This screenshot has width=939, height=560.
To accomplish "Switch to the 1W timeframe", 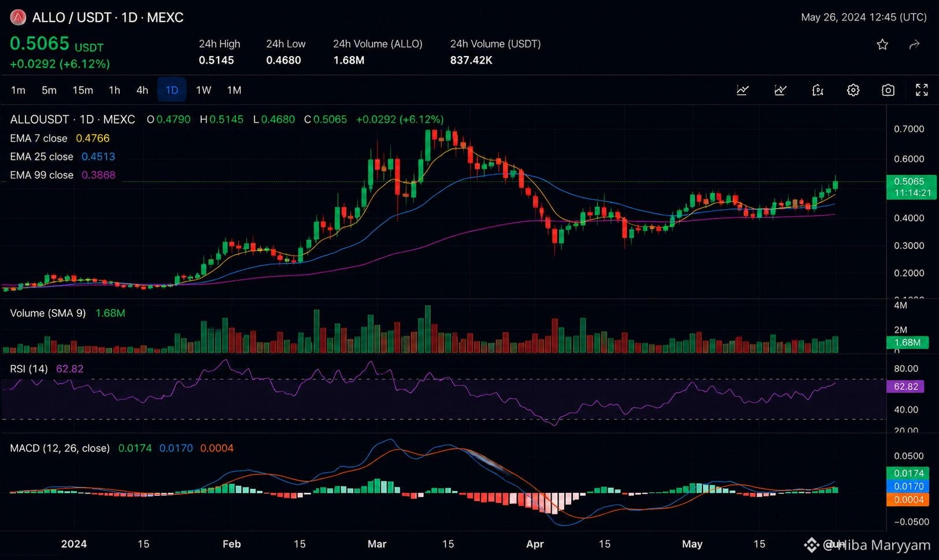I will [204, 90].
